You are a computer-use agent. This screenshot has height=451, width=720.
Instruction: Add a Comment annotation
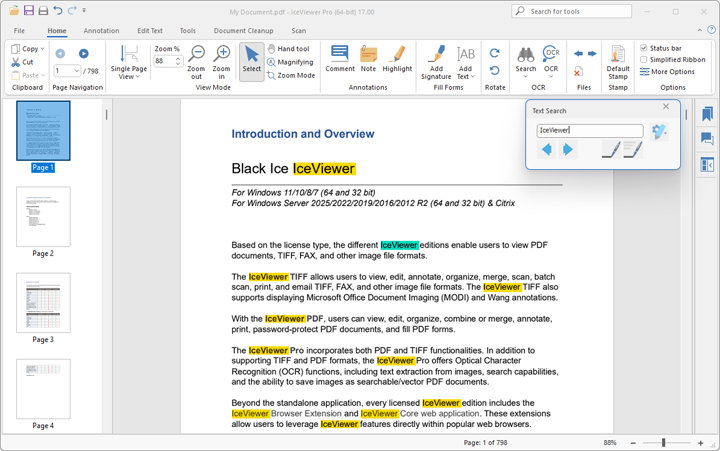click(340, 59)
